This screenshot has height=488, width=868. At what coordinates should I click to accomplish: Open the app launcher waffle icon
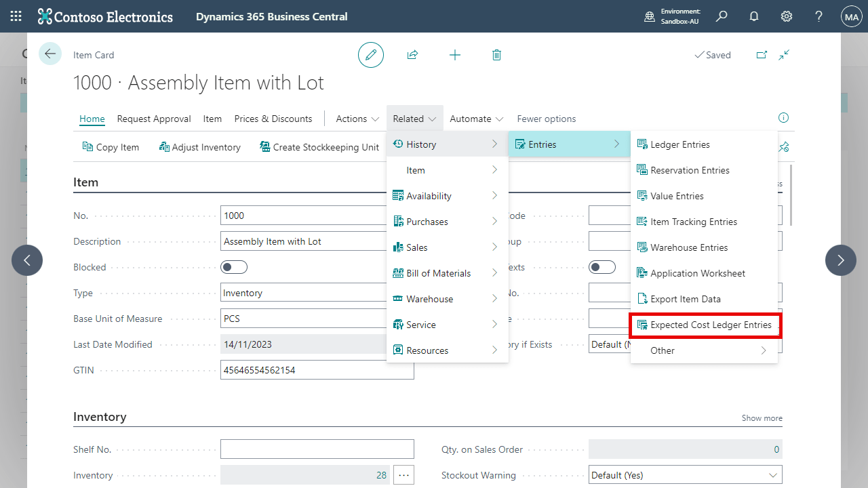16,16
